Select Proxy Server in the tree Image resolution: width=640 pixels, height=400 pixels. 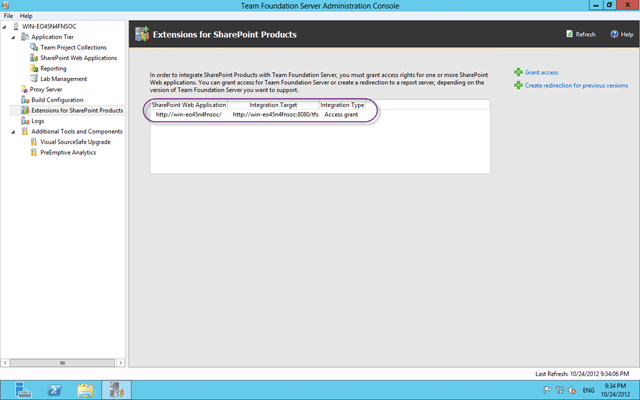(x=46, y=89)
